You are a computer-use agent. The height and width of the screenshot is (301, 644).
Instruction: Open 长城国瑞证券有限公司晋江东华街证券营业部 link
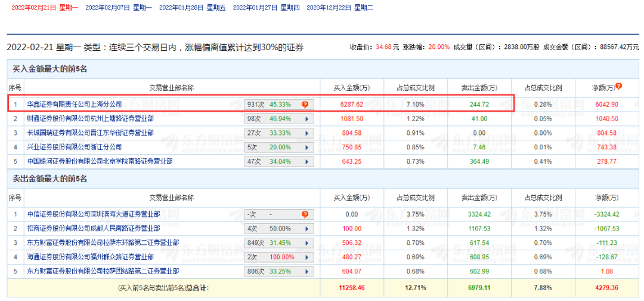coord(91,133)
